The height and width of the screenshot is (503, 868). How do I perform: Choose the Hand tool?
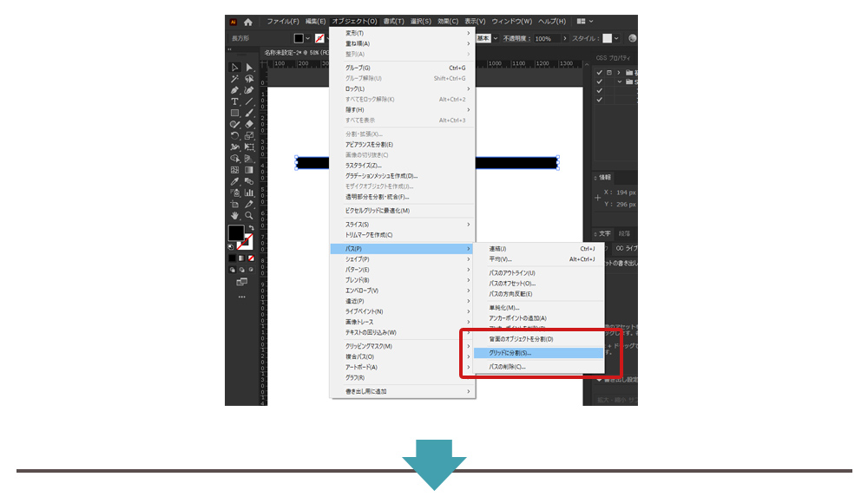click(x=234, y=215)
